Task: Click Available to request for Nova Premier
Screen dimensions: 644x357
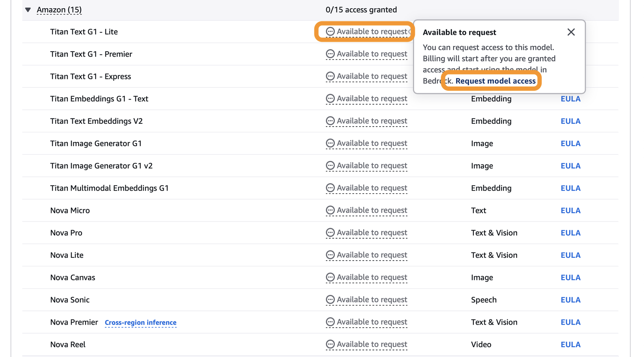Action: click(372, 322)
